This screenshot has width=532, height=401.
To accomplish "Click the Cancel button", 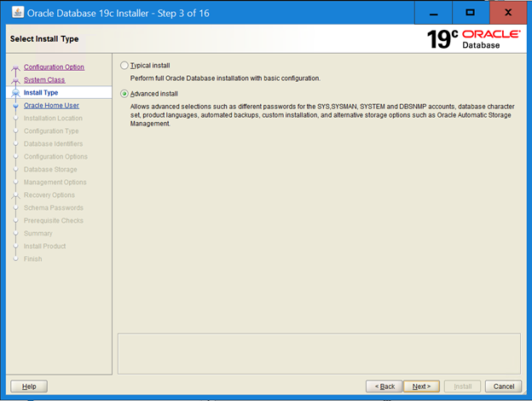I will pos(504,386).
